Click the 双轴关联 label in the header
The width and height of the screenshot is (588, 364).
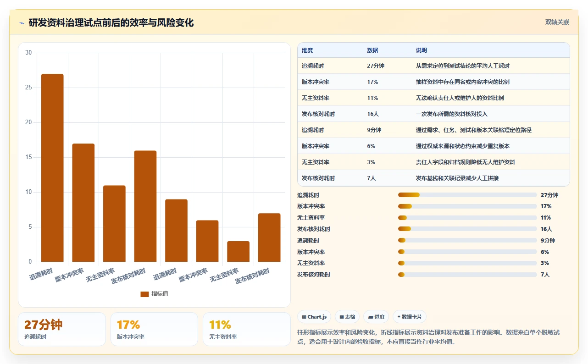tap(557, 22)
